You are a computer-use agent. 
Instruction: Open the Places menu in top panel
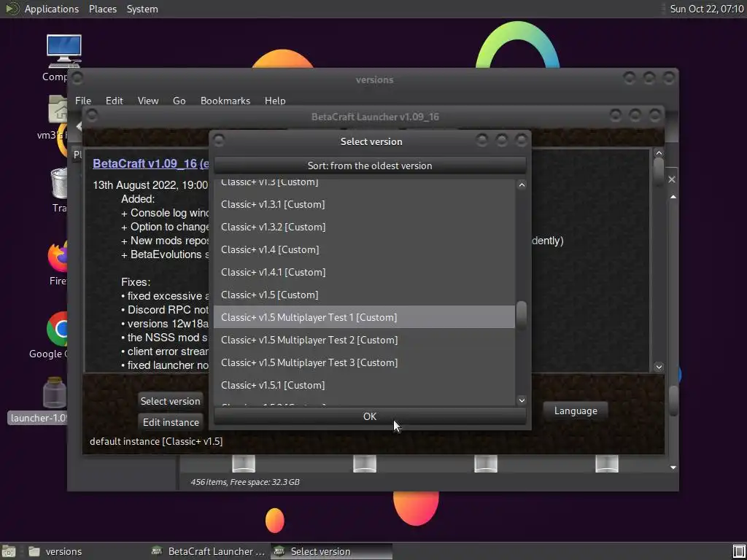click(103, 9)
